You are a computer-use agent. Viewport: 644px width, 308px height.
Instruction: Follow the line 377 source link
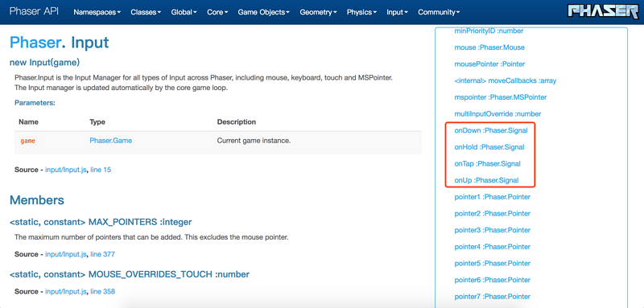[102, 254]
